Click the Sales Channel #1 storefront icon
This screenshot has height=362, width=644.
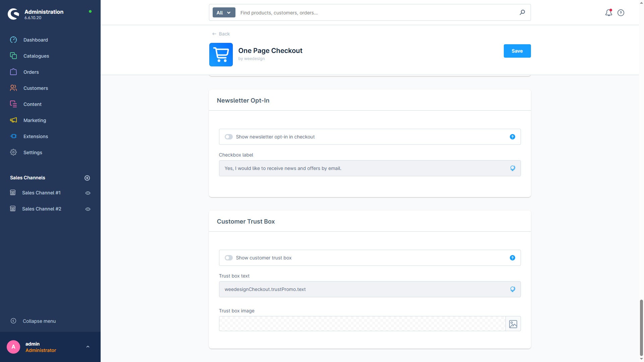tap(13, 193)
